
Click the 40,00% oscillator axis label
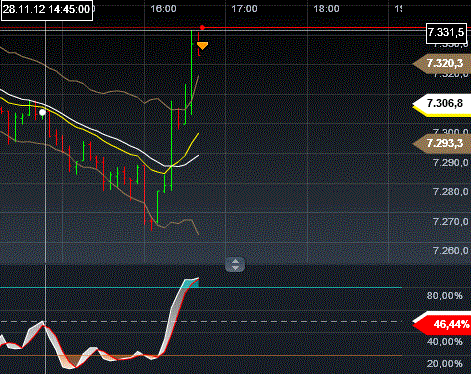point(445,342)
